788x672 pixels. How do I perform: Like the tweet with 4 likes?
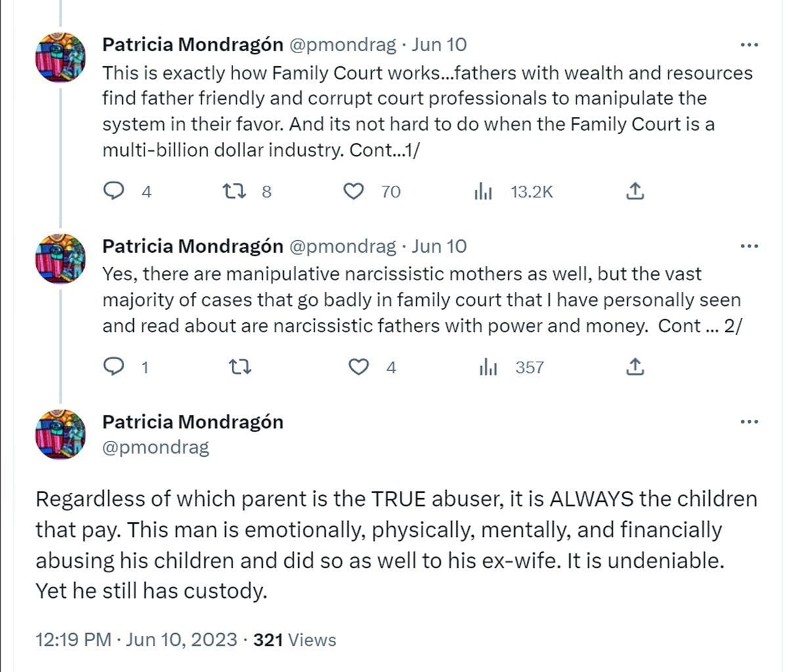[359, 367]
